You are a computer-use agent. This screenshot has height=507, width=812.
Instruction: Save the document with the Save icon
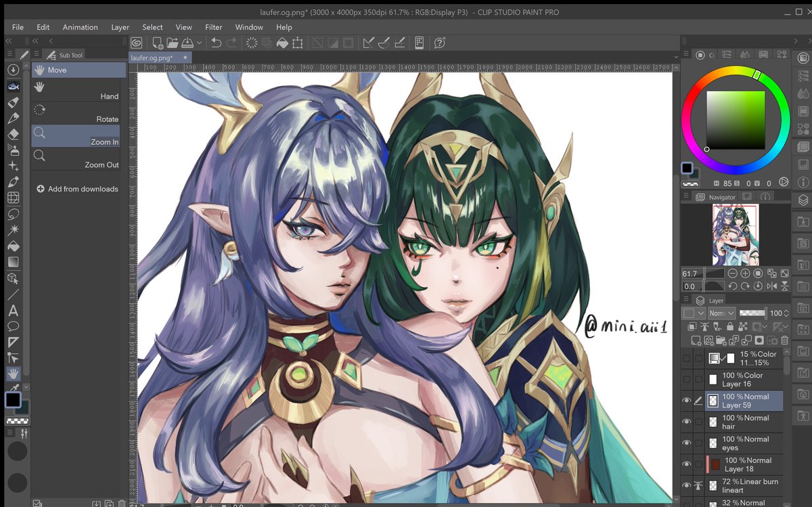pyautogui.click(x=187, y=43)
